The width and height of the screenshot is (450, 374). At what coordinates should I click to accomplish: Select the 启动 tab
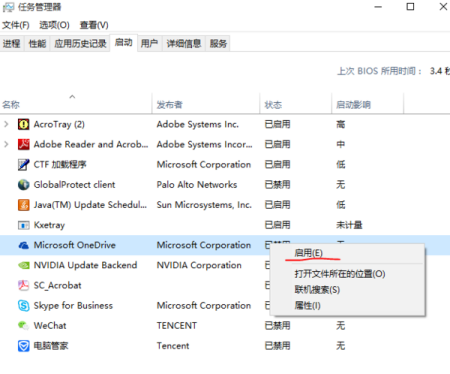tap(124, 43)
